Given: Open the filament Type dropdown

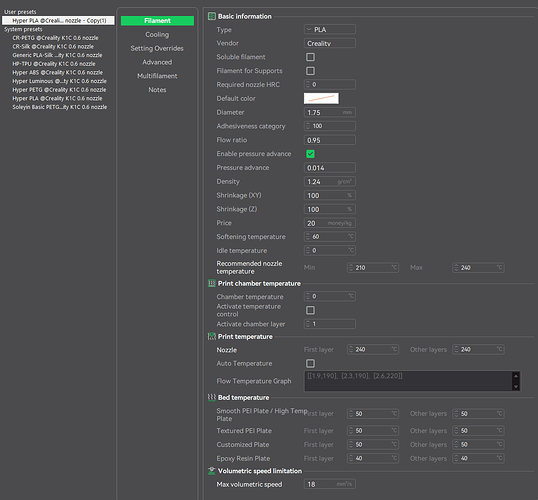Looking at the screenshot, I should click(330, 30).
